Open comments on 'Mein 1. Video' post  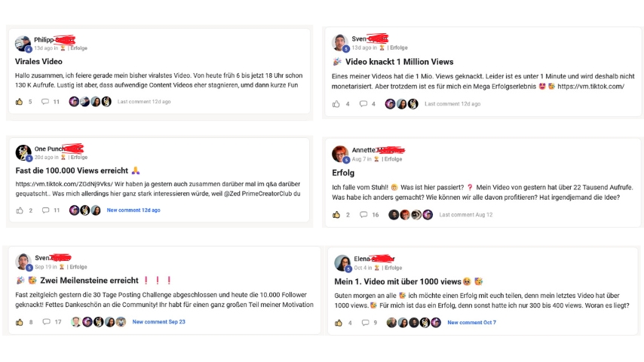364,323
